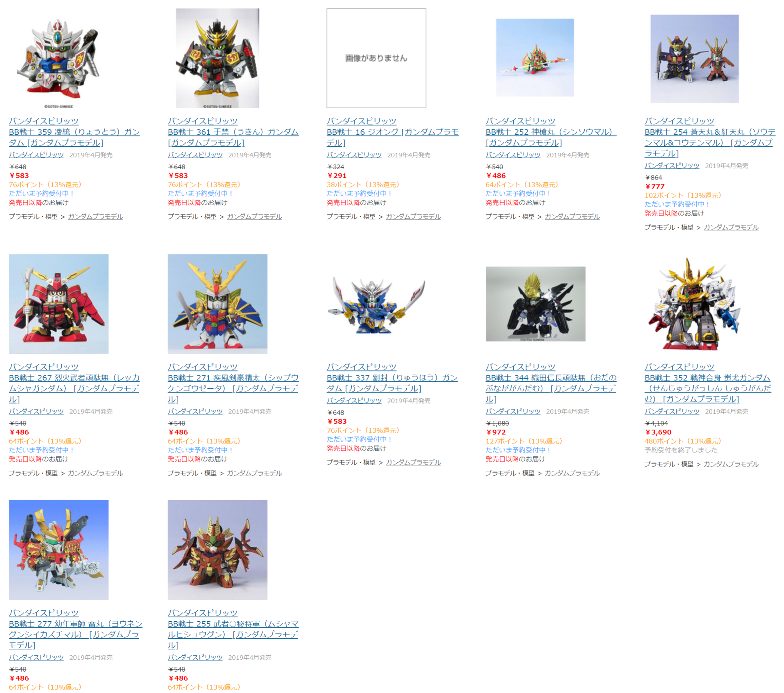Open the BB戦士 361 于禁ガンダム product image
This screenshot has width=784, height=693.
[217, 58]
